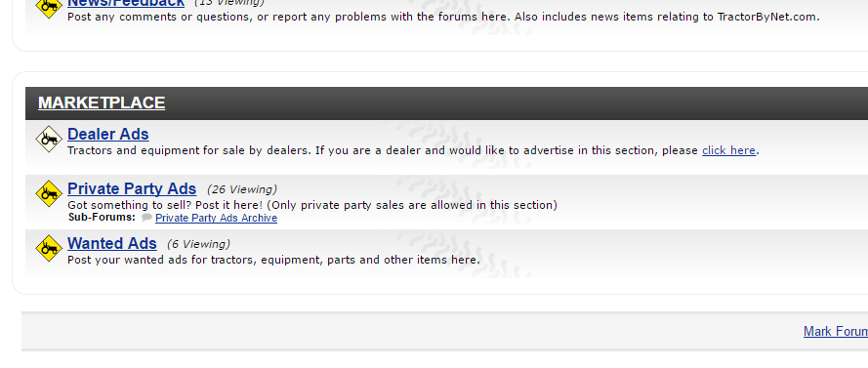Click the speech bubble icon beside Private Party Ads Archive
This screenshot has width=868, height=368.
coord(146,218)
